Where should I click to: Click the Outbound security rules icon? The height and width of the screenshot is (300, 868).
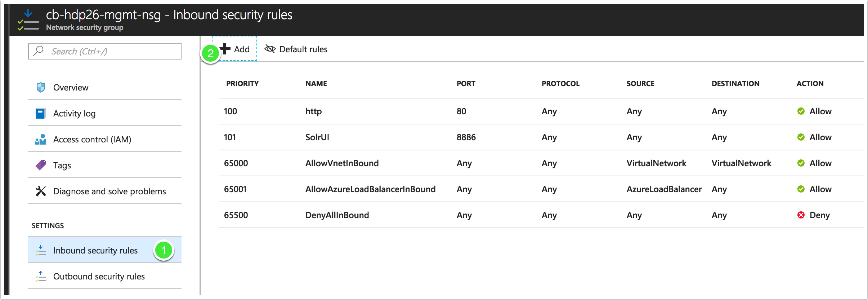point(41,276)
